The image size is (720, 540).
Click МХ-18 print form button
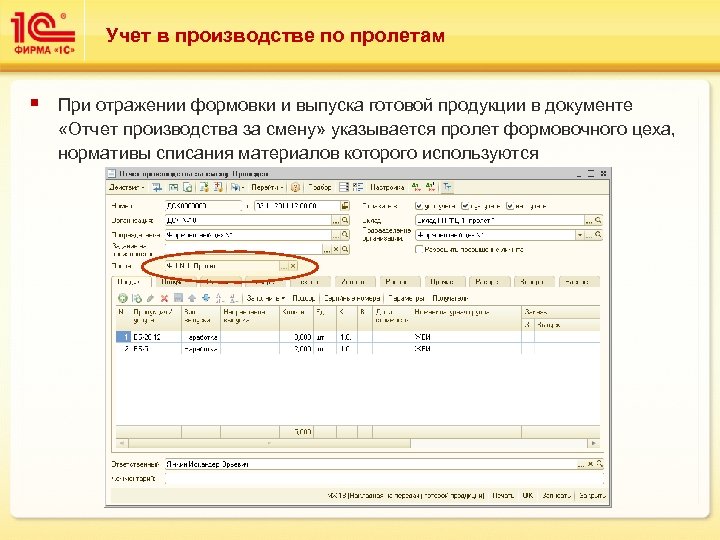click(x=406, y=496)
